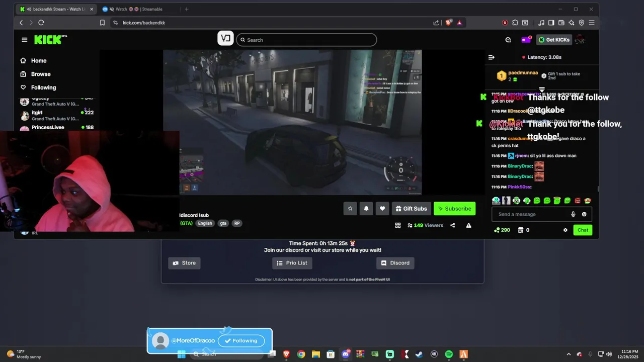Image resolution: width=644 pixels, height=362 pixels.
Task: Open itgirl channel in sidebar
Action: tap(56, 115)
